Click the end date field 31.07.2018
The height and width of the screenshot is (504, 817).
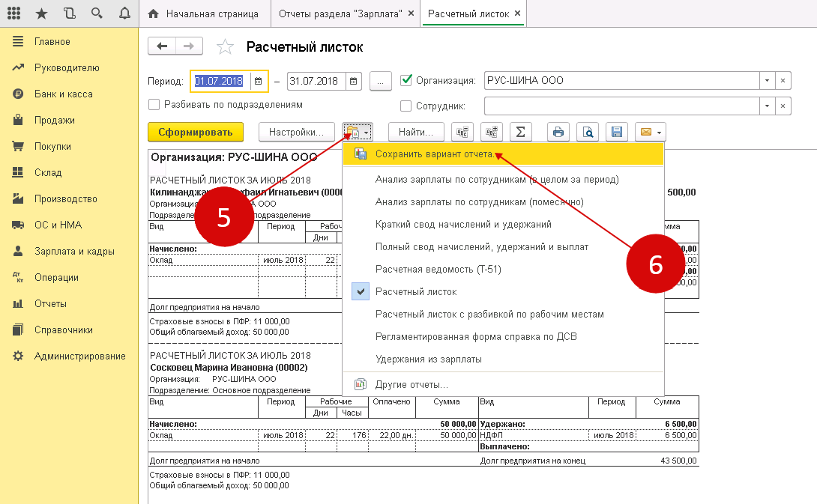click(x=316, y=81)
